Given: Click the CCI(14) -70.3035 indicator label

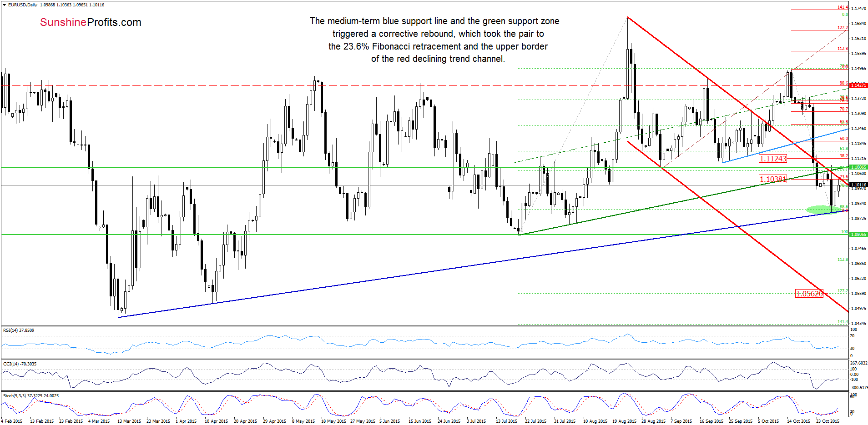Looking at the screenshot, I should [20, 364].
